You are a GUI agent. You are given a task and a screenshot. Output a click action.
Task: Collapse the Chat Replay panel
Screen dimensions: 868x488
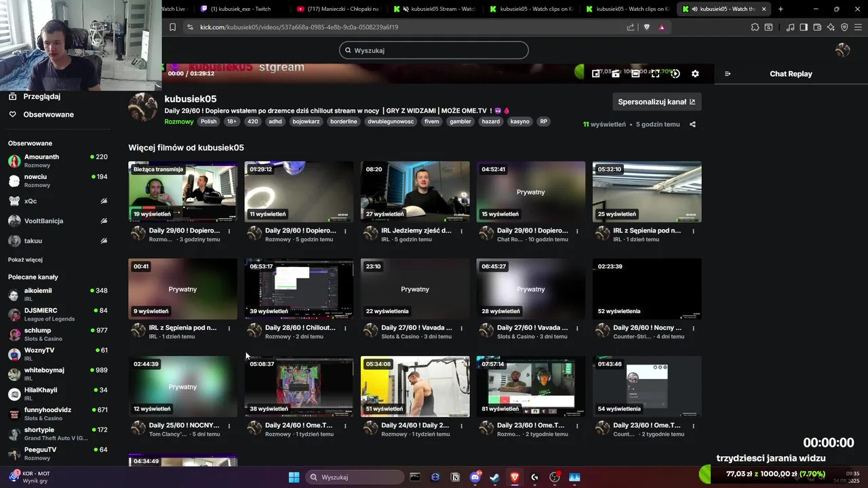point(728,74)
